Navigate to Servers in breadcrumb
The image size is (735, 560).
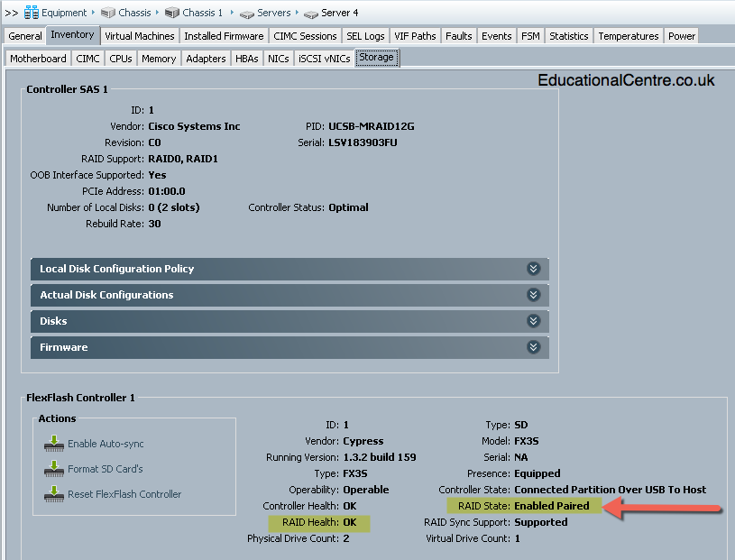(x=274, y=13)
